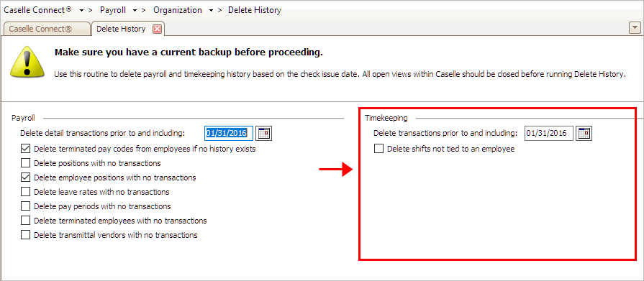The image size is (644, 281).
Task: Click the Timekeeping delete date field
Action: point(549,134)
